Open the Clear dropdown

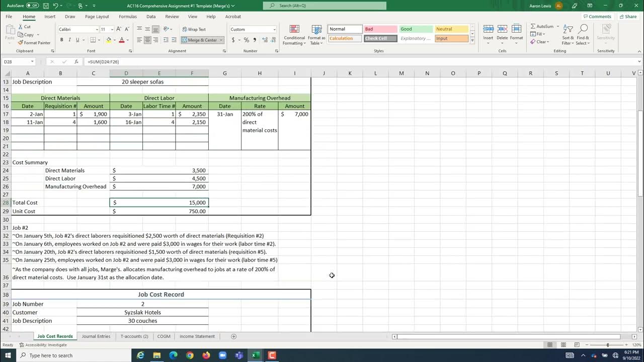[x=539, y=42]
